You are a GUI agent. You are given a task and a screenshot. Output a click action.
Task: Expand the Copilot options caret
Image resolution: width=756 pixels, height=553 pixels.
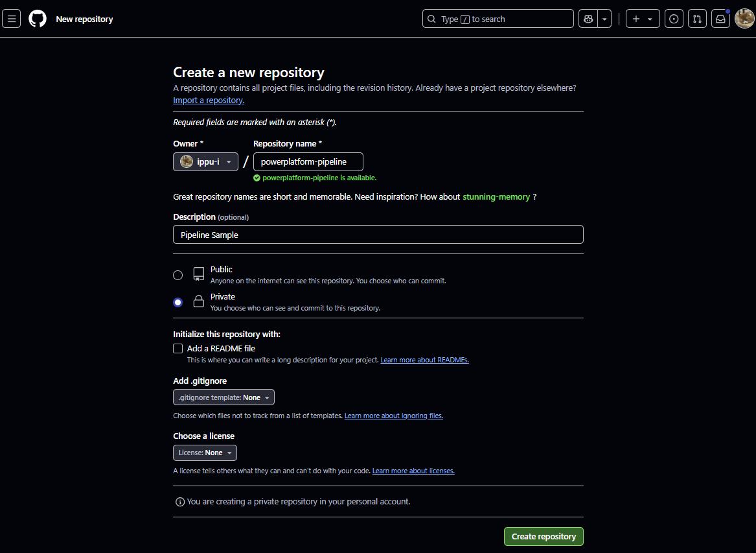point(604,18)
